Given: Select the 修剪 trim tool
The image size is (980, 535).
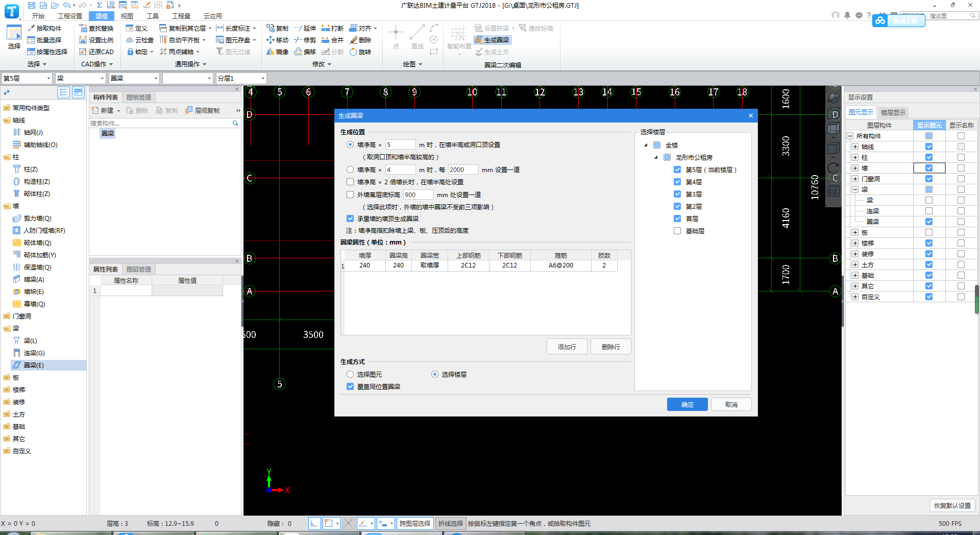Looking at the screenshot, I should [305, 40].
